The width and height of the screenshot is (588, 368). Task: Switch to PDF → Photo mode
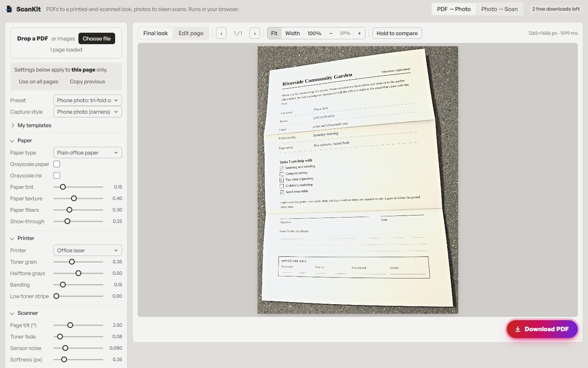[454, 9]
